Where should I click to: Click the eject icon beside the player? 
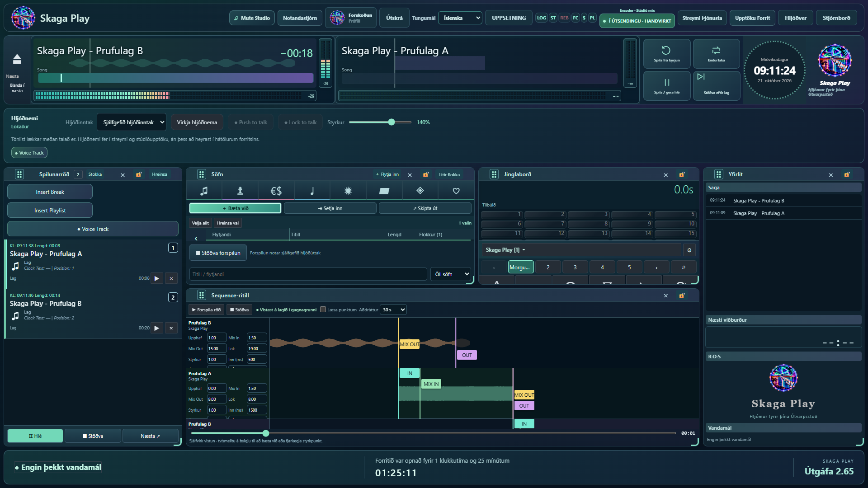(x=17, y=59)
